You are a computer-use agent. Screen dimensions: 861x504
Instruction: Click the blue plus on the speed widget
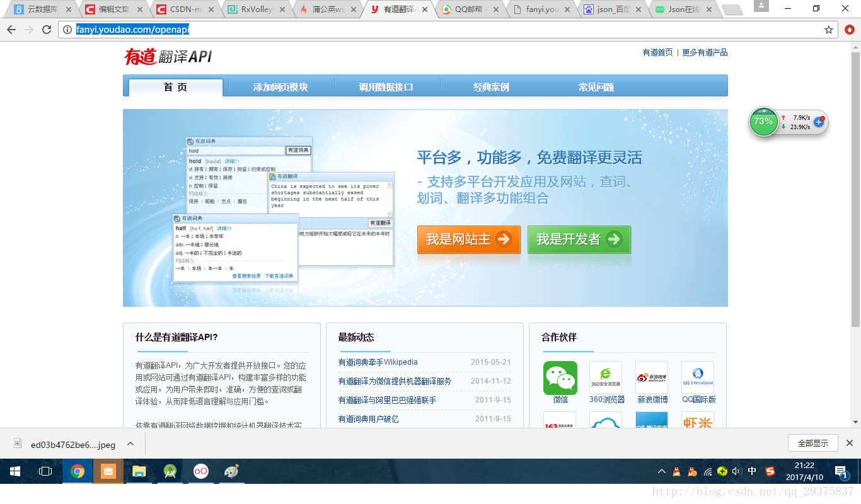(x=819, y=122)
